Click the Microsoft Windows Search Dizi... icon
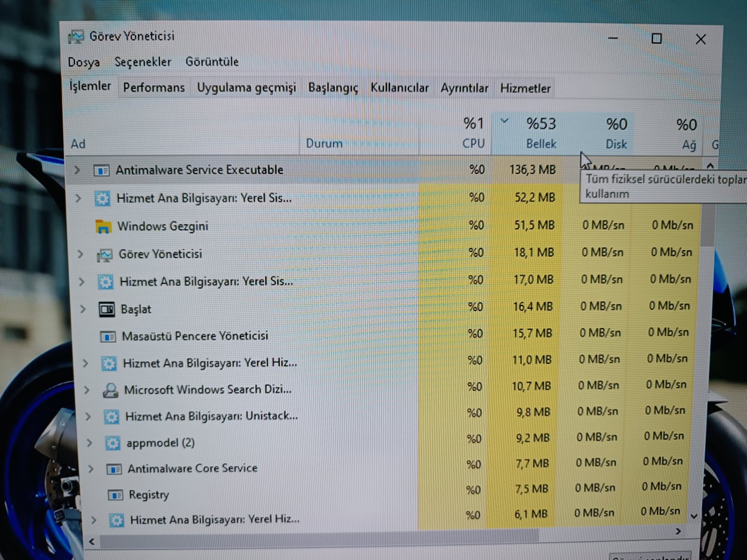 [110, 390]
